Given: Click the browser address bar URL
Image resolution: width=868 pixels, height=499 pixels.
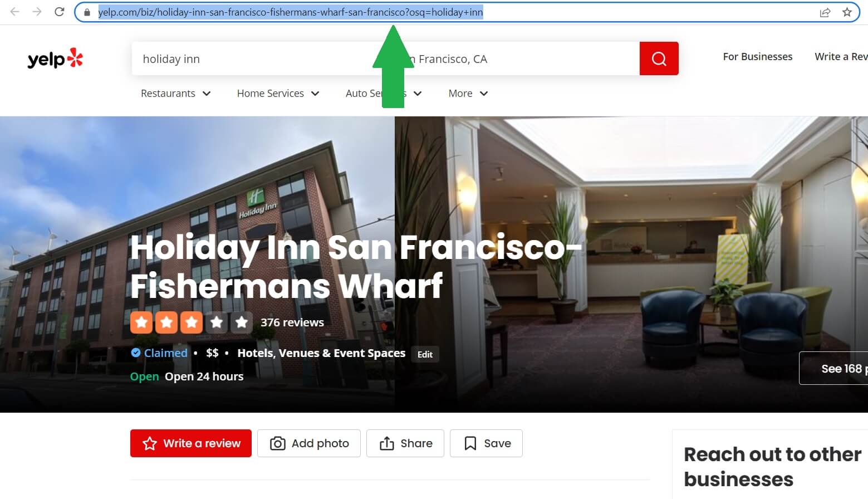Looking at the screenshot, I should click(x=291, y=12).
